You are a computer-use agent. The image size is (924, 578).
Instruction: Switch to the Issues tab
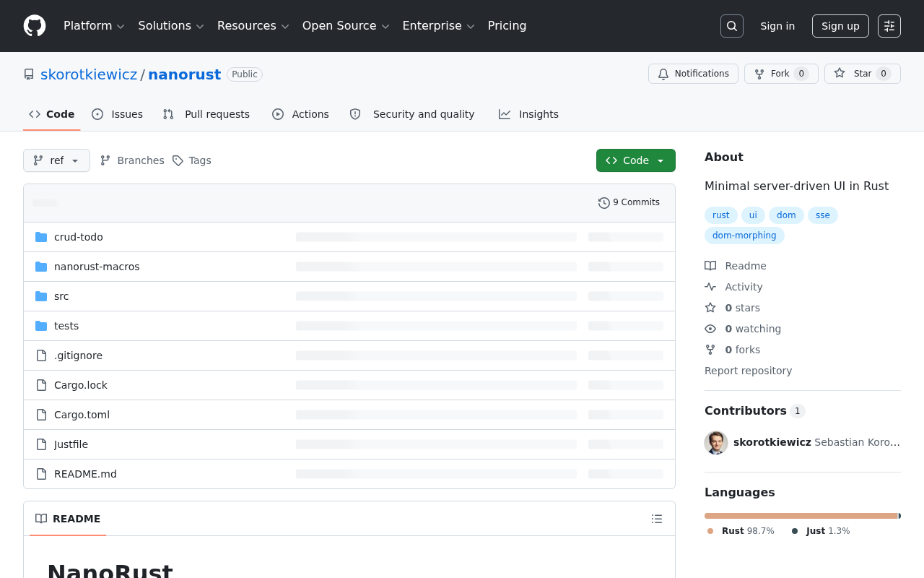pyautogui.click(x=118, y=114)
